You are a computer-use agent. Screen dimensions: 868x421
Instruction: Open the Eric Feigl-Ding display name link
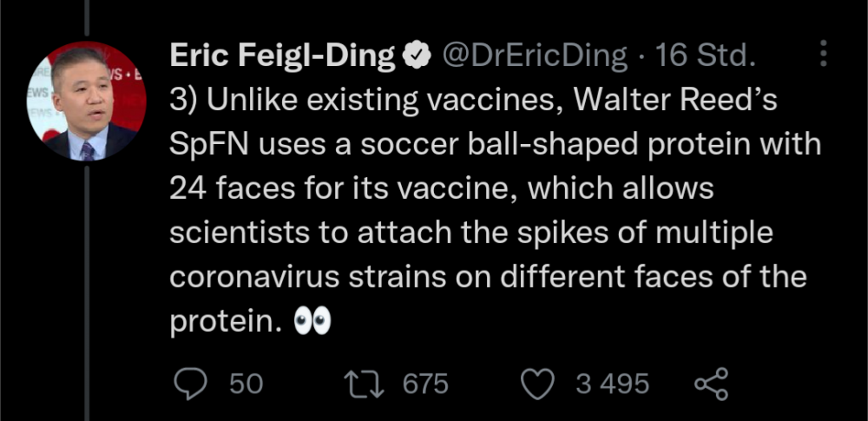(283, 56)
